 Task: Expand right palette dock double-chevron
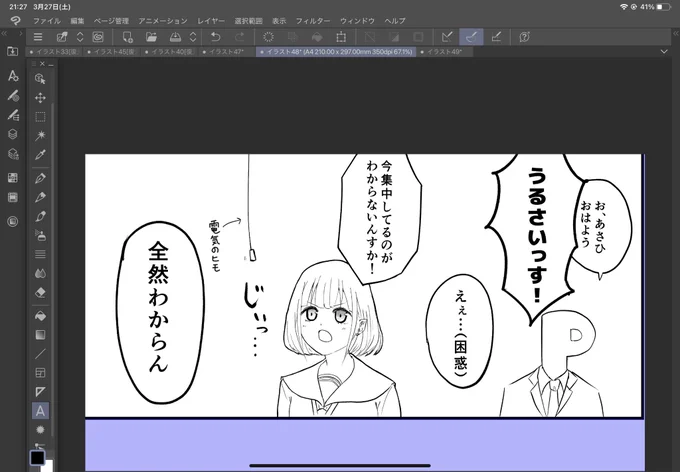[676, 33]
